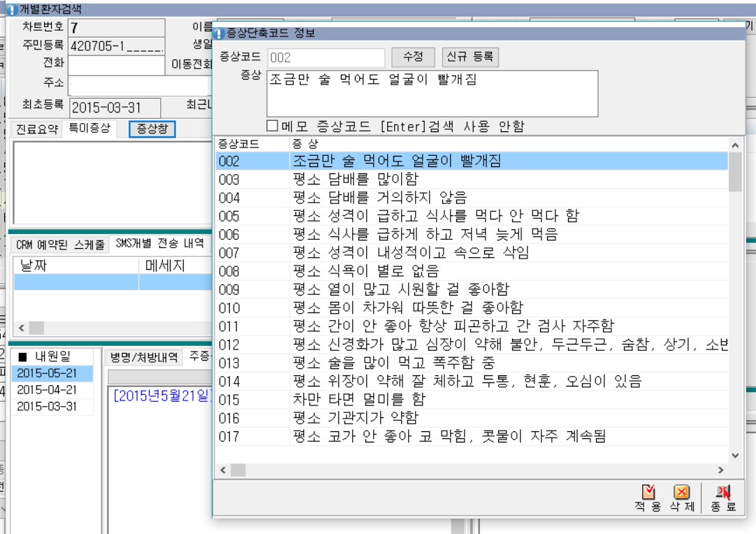Switch to the 특이증상 tab
756x534 pixels.
tap(87, 129)
